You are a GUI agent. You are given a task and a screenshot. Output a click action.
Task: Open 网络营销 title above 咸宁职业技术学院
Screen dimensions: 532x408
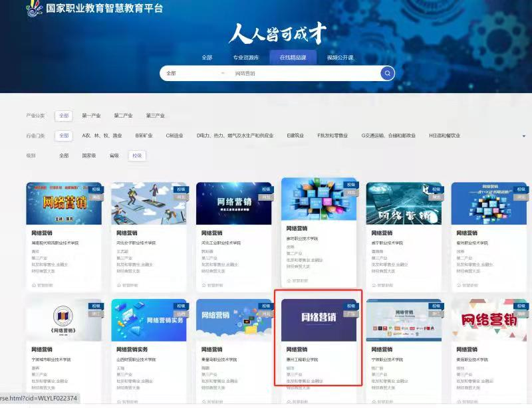(382, 233)
